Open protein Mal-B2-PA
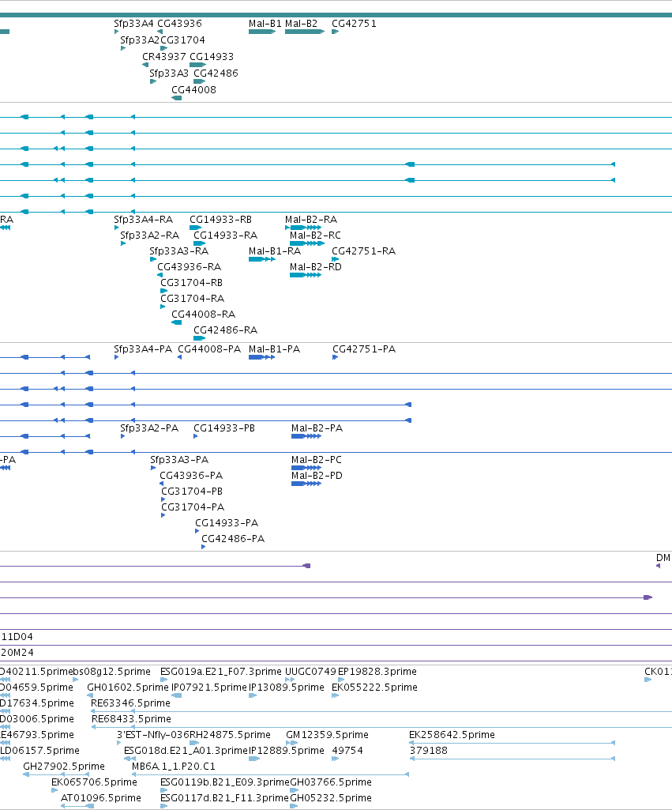 (317, 429)
